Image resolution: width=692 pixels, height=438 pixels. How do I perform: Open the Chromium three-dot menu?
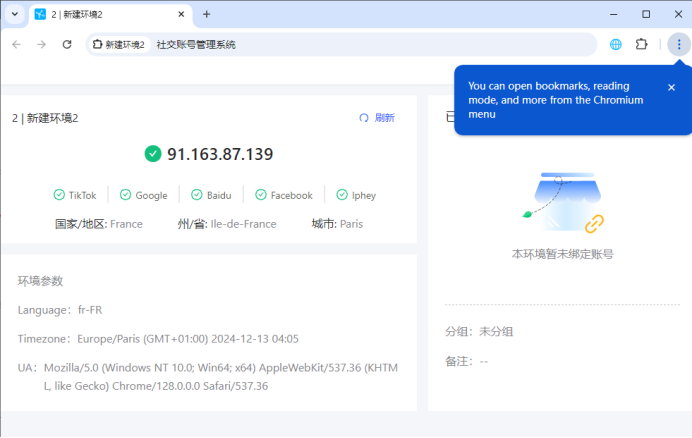pyautogui.click(x=679, y=45)
